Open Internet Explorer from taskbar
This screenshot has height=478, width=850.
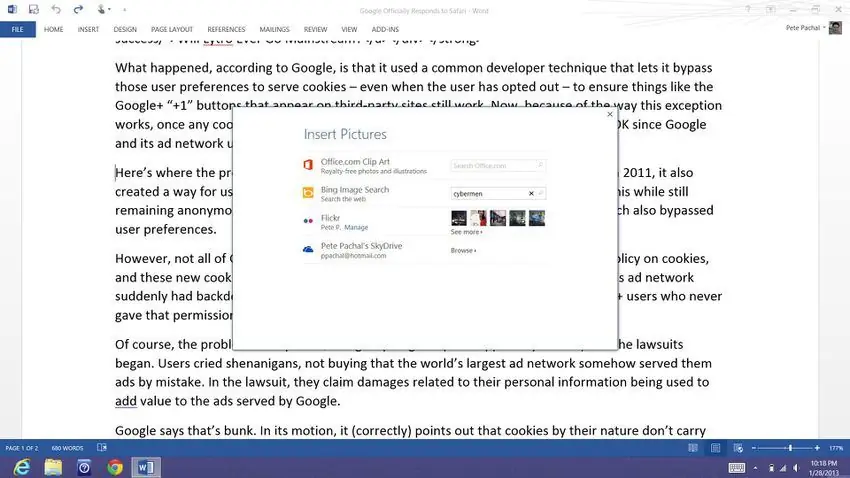[x=22, y=467]
